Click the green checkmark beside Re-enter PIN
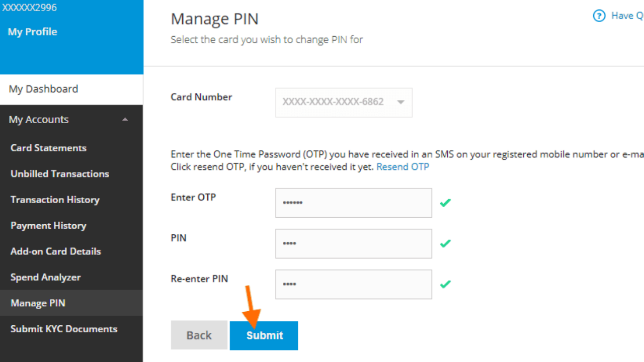 [x=445, y=284]
